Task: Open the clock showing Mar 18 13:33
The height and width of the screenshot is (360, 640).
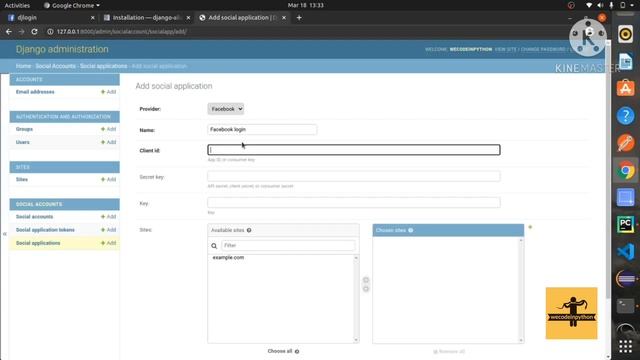Action: [x=305, y=5]
